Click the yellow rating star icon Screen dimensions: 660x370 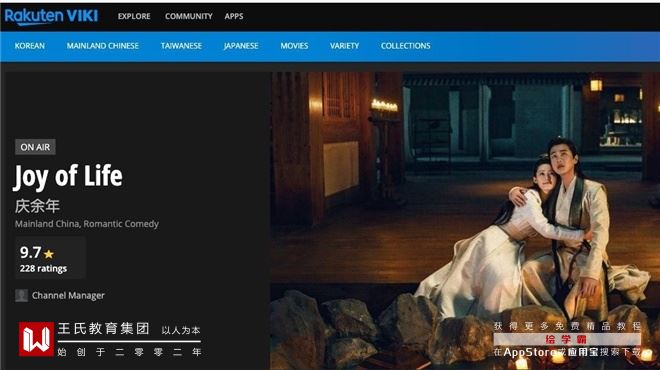pos(48,254)
